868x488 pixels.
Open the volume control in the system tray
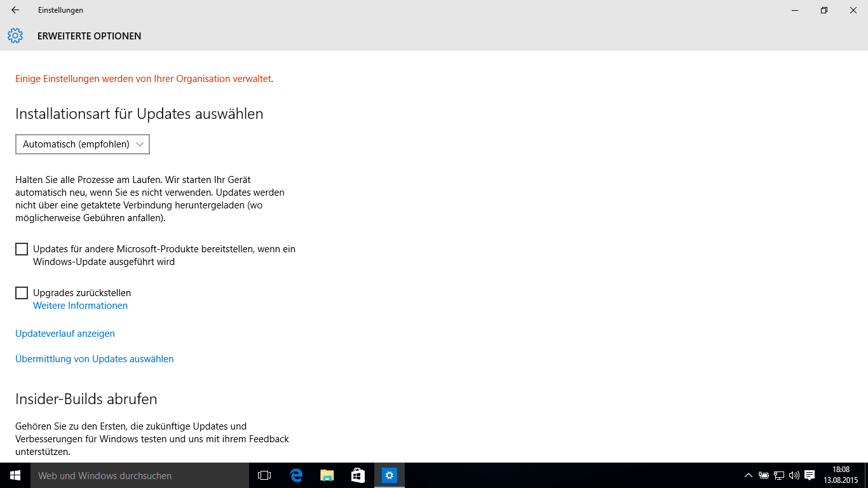[794, 475]
